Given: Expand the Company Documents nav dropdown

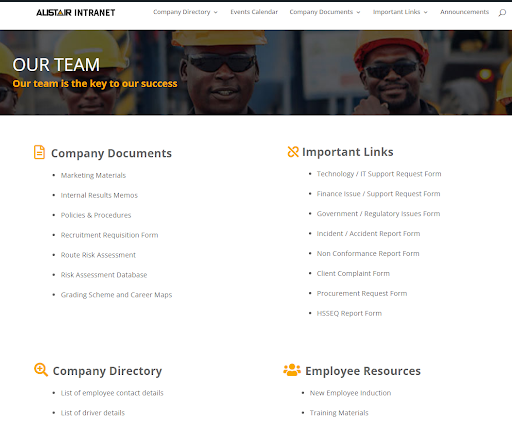Looking at the screenshot, I should [x=325, y=12].
